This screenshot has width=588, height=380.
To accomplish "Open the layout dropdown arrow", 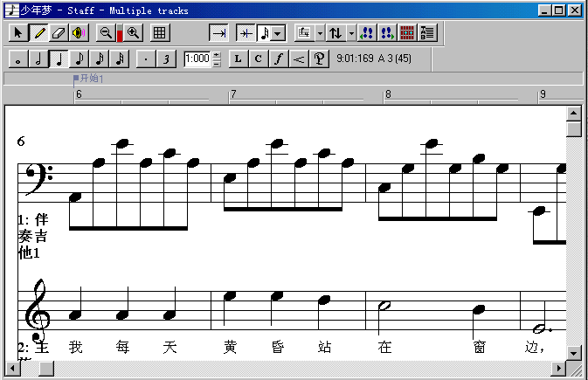I will [320, 33].
